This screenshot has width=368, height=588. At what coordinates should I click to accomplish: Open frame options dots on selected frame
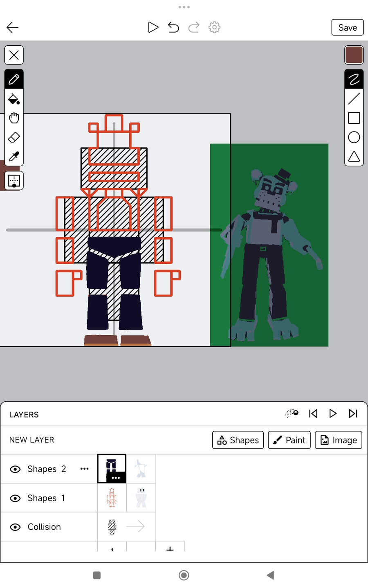[x=116, y=478]
